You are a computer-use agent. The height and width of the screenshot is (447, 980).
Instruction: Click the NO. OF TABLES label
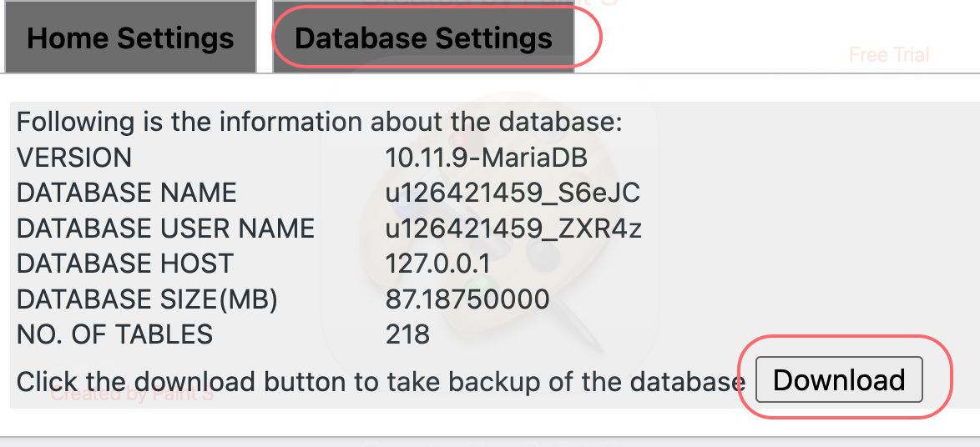tap(115, 334)
